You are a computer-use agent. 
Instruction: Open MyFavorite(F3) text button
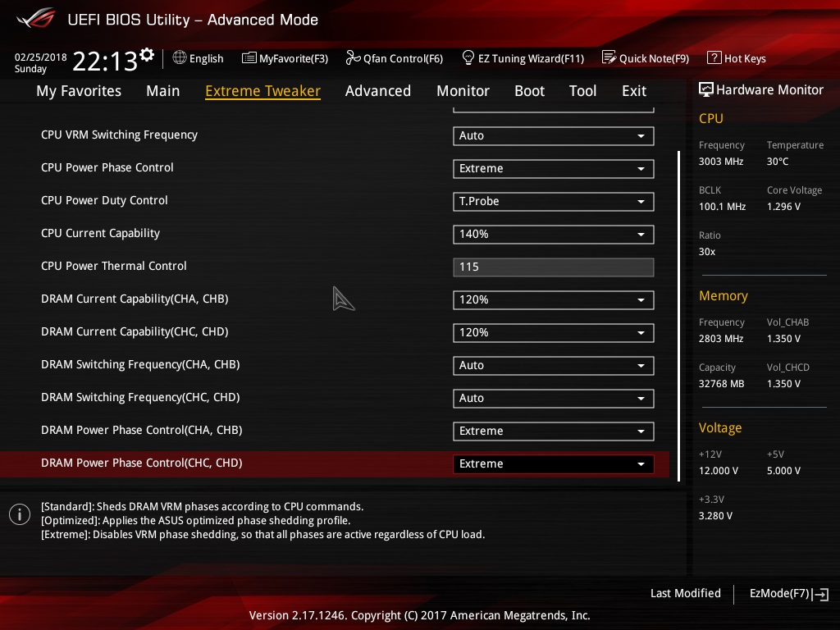tap(294, 58)
